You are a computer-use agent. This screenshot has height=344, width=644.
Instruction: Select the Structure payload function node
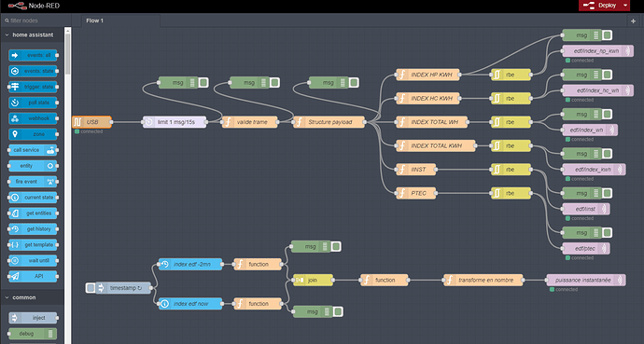click(329, 122)
